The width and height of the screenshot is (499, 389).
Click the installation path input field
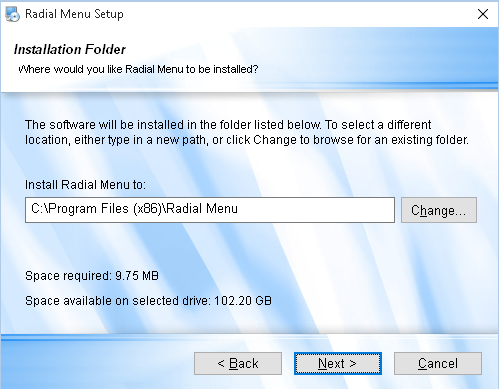(210, 210)
